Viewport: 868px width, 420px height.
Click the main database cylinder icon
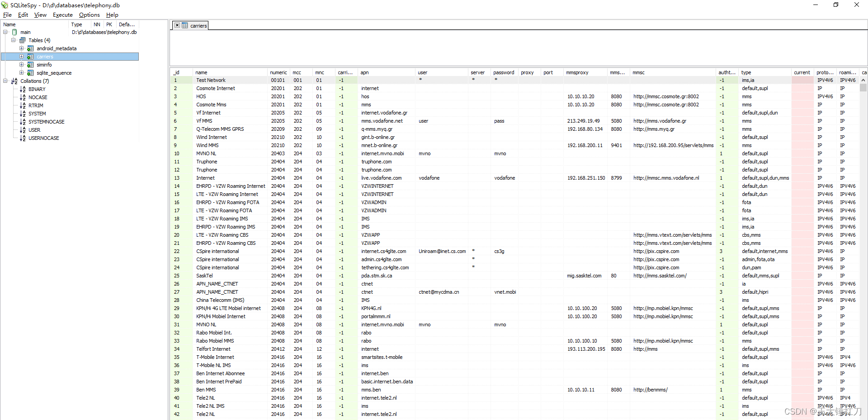14,32
